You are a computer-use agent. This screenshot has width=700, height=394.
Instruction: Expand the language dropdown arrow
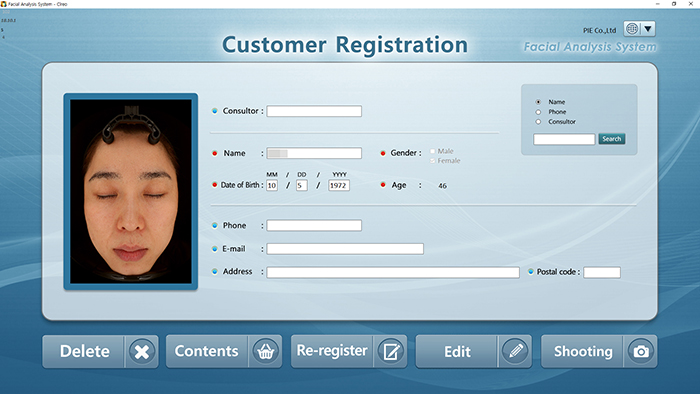[x=648, y=29]
